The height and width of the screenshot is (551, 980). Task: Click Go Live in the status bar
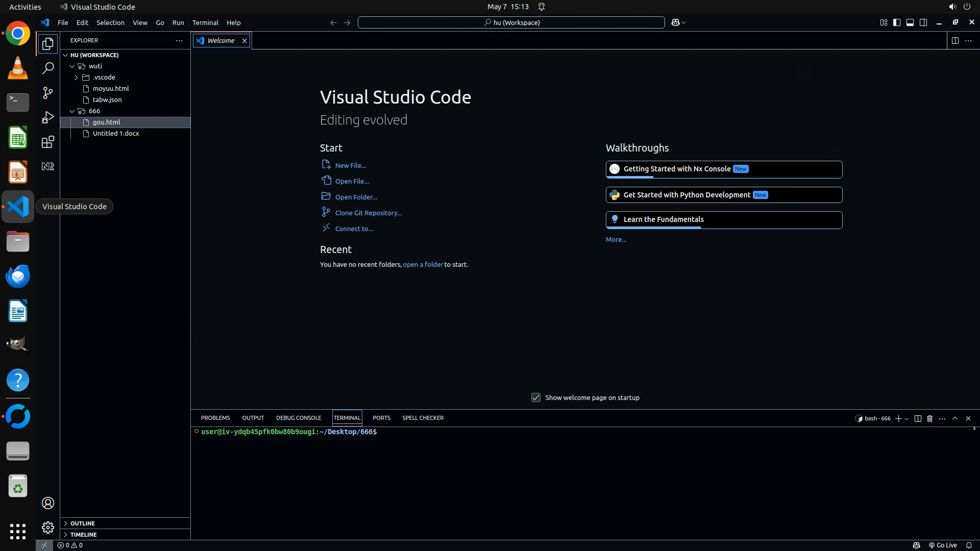tap(942, 545)
